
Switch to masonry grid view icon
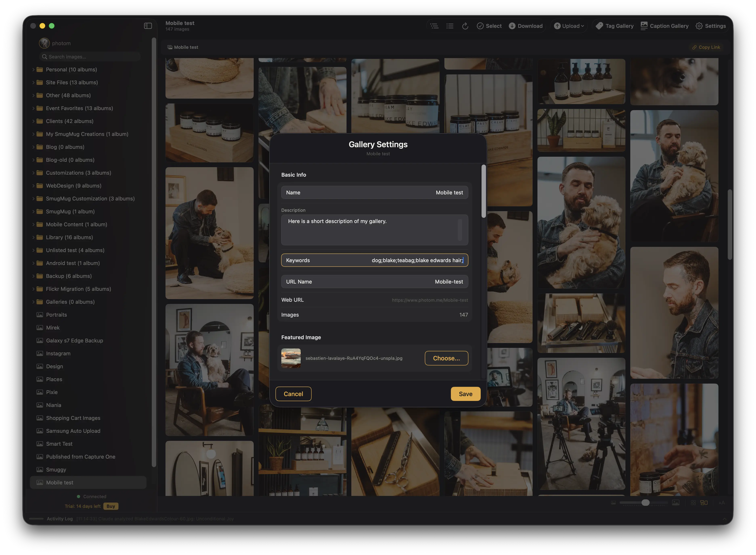tap(704, 502)
